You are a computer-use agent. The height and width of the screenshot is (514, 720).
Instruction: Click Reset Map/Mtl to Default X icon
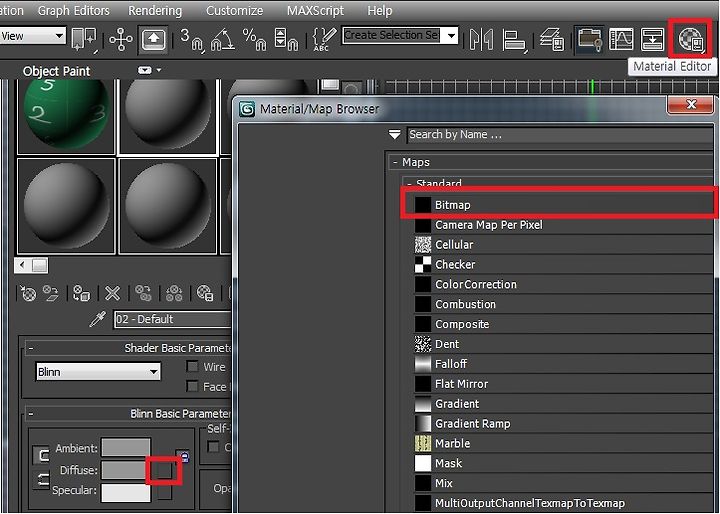(x=112, y=293)
